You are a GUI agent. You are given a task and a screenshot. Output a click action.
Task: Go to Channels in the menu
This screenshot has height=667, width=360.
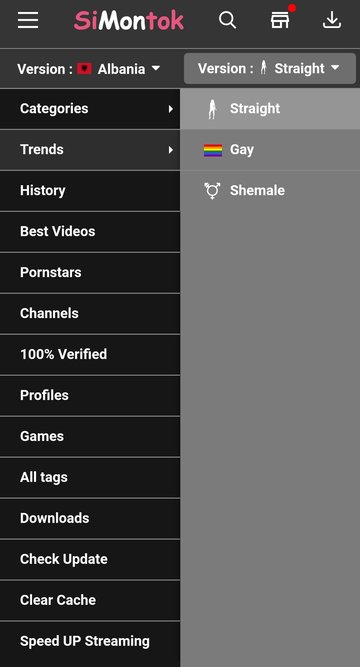coord(90,314)
